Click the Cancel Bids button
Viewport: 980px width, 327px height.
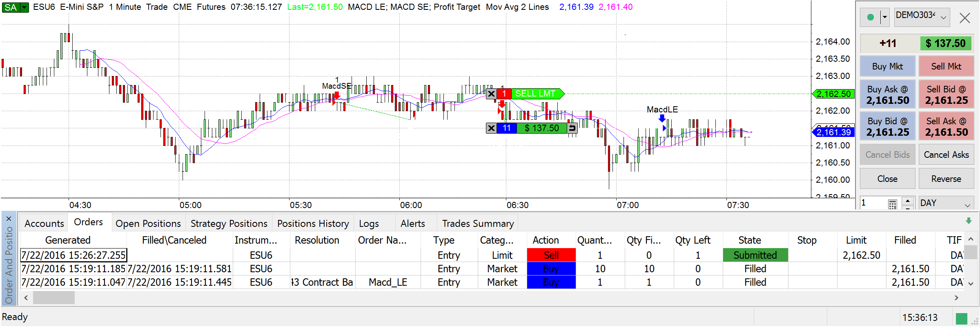click(887, 155)
